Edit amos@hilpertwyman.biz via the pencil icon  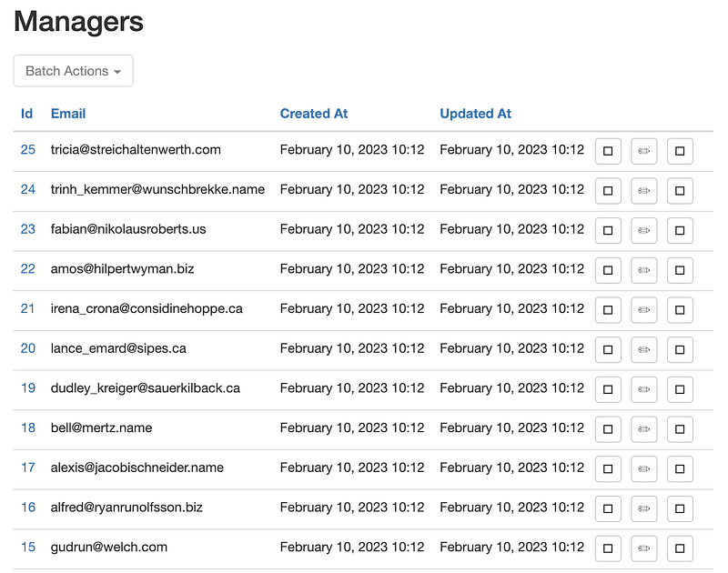pyautogui.click(x=644, y=270)
